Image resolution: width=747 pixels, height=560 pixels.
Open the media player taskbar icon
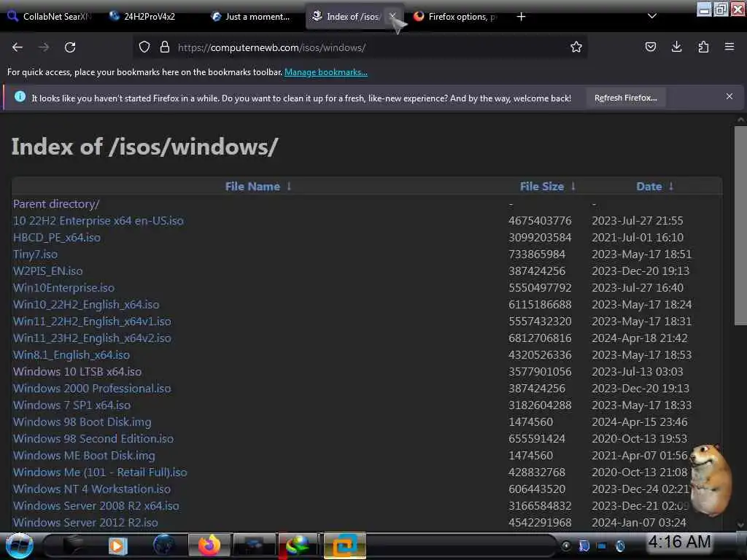tap(117, 545)
